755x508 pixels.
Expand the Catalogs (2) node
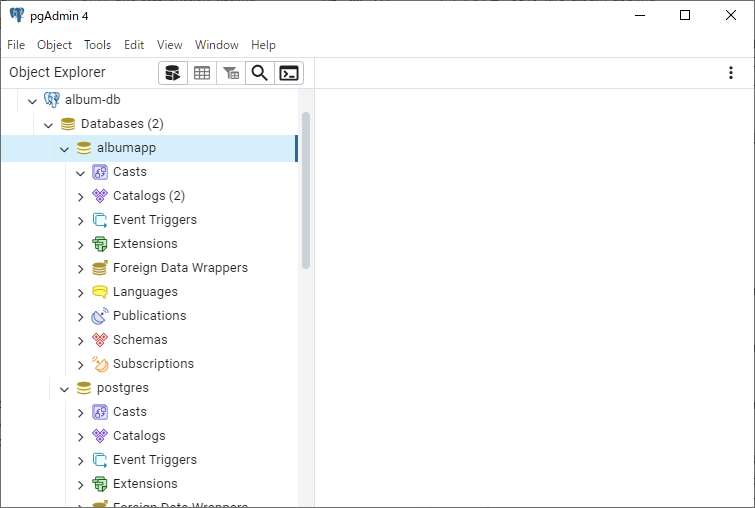click(x=80, y=196)
